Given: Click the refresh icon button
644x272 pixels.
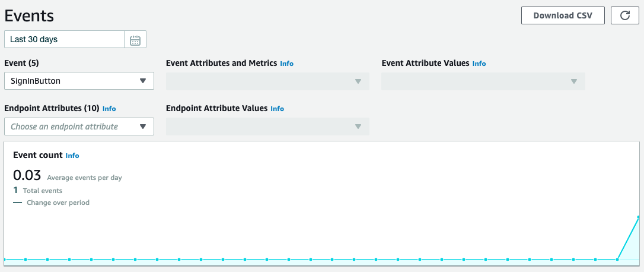Looking at the screenshot, I should [624, 15].
